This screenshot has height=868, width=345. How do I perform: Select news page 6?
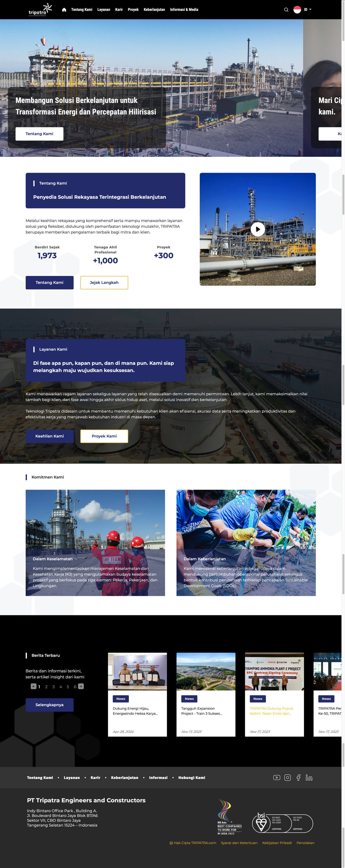75,687
